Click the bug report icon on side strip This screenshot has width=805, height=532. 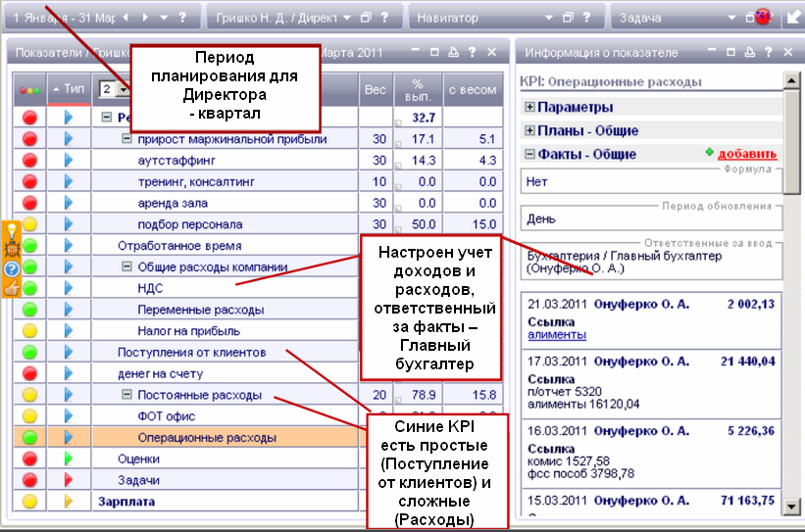(x=12, y=249)
